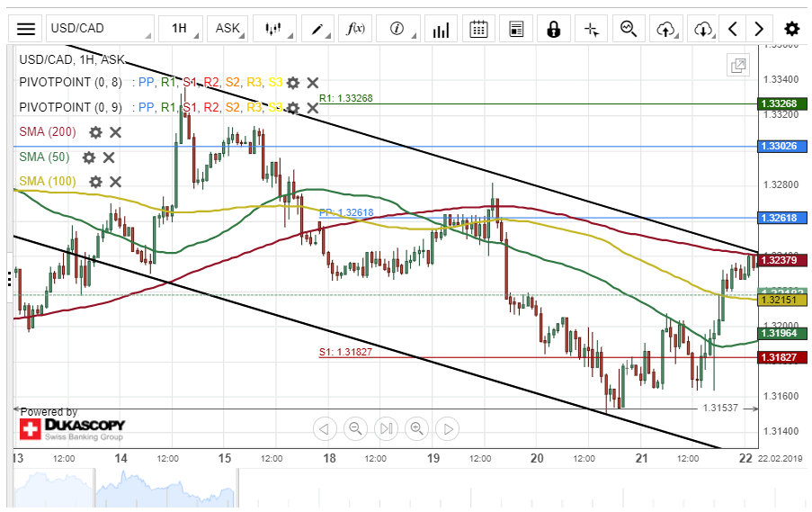Click the news document icon
Image resolution: width=812 pixels, height=512 pixels.
pyautogui.click(x=516, y=29)
